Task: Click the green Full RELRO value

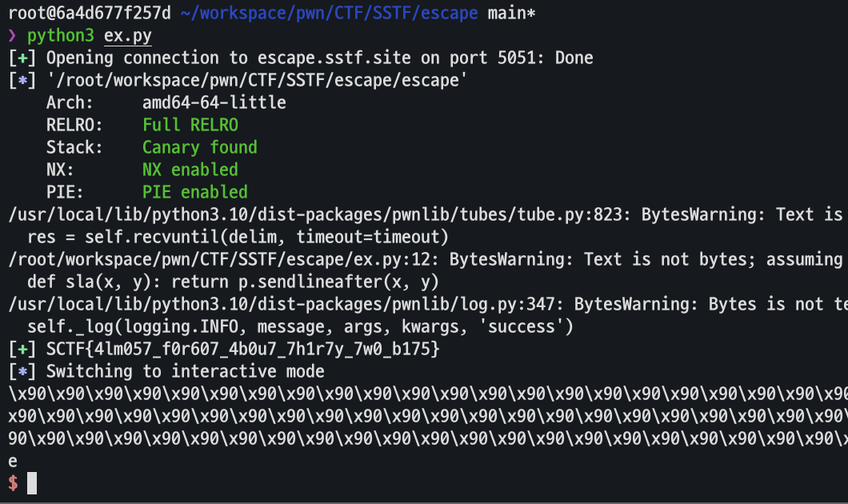Action: 190,125
